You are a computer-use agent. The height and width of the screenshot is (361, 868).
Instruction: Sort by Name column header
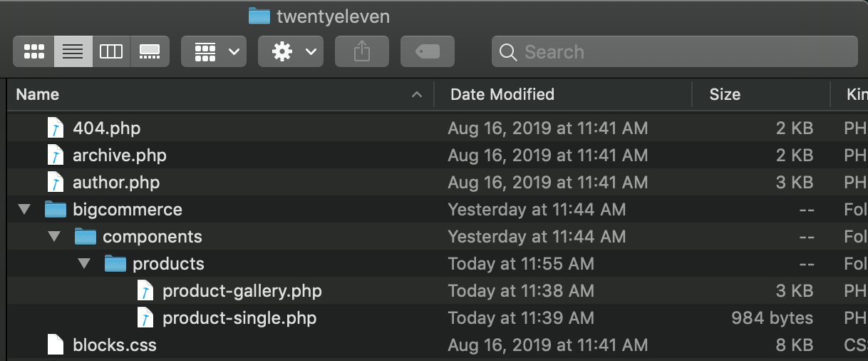tap(220, 94)
